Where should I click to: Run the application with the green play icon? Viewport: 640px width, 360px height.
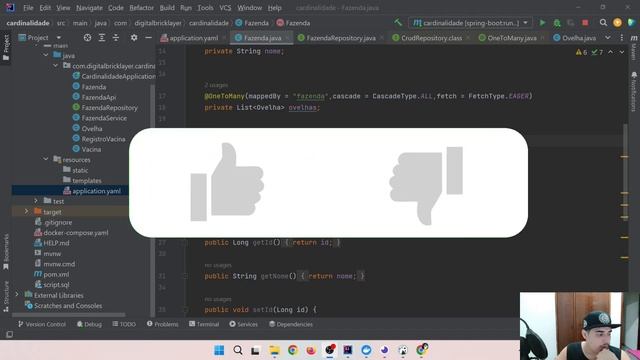542,23
